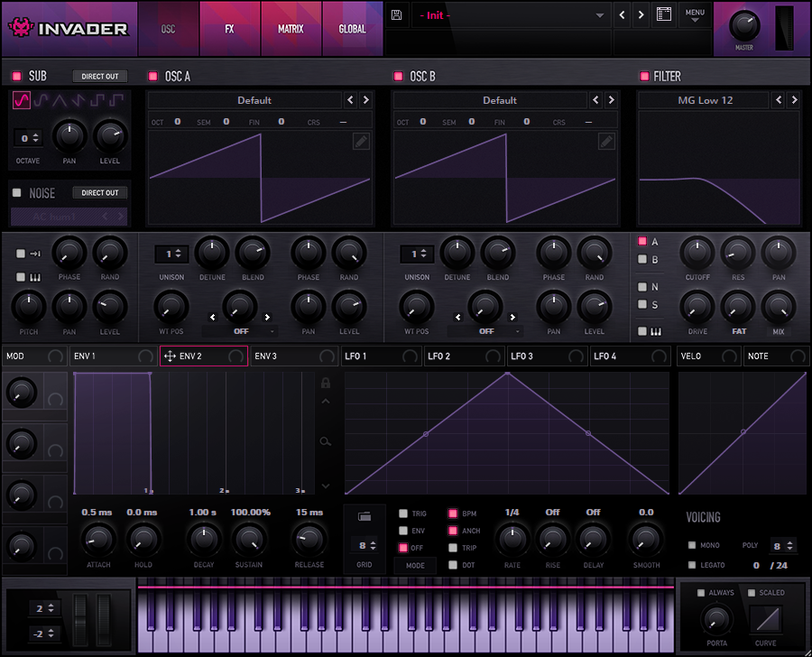The width and height of the screenshot is (812, 657).
Task: Enable filter routing for B
Action: click(x=642, y=259)
